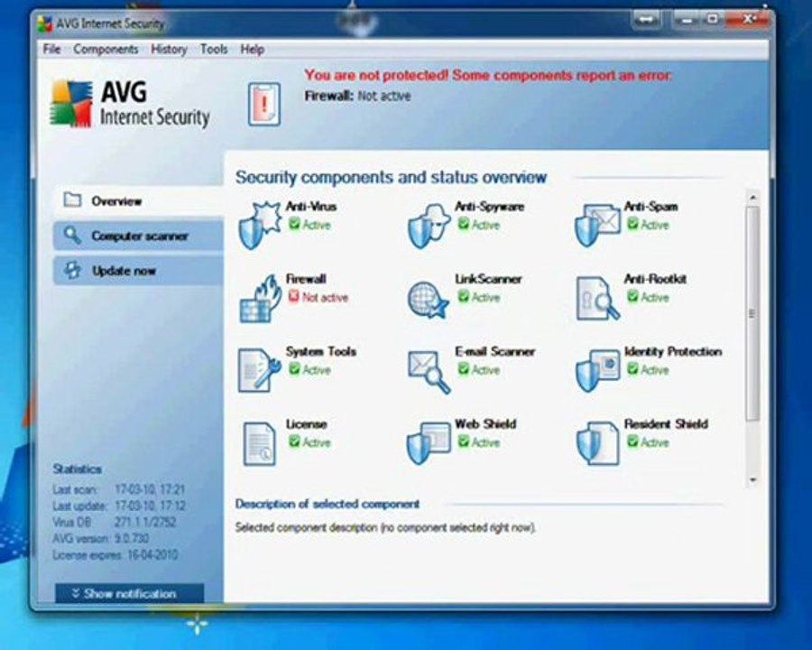Click the Last update statistic value
Screen dimensions: 812x650
click(150, 506)
